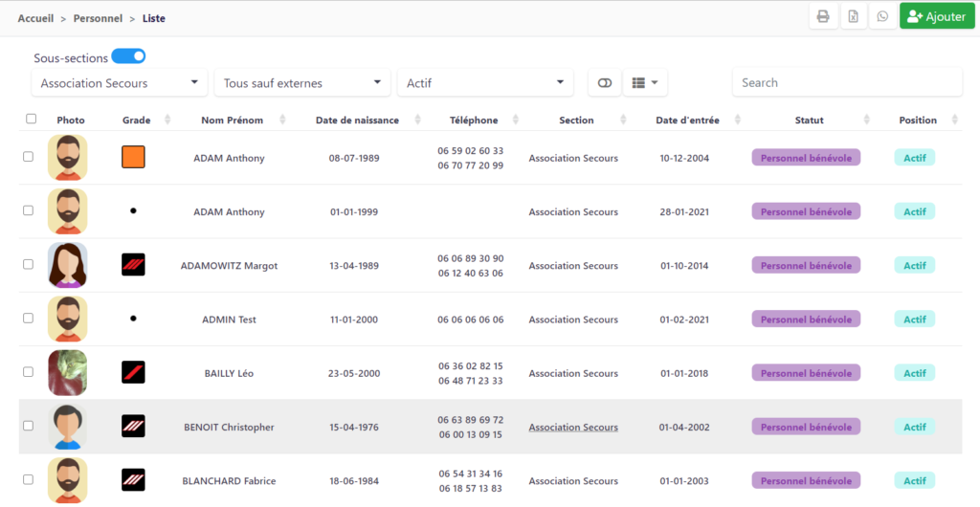Viewport: 980px width, 507px height.
Task: Open the Actif status filter dropdown
Action: coord(485,83)
